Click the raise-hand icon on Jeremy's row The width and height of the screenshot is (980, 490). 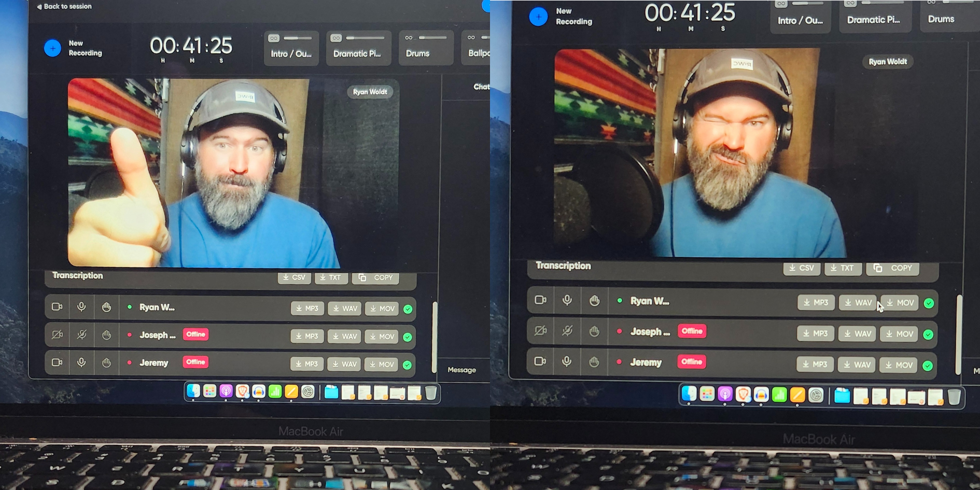pyautogui.click(x=106, y=362)
